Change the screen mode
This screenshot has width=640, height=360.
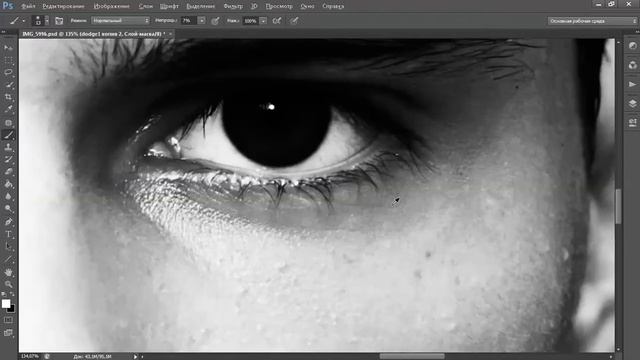[x=8, y=333]
